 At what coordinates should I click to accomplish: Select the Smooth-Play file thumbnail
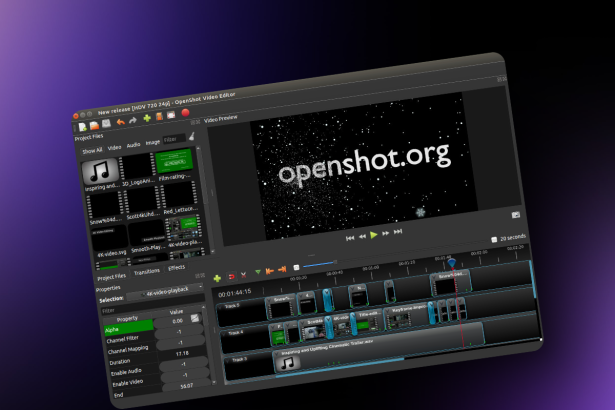point(147,234)
